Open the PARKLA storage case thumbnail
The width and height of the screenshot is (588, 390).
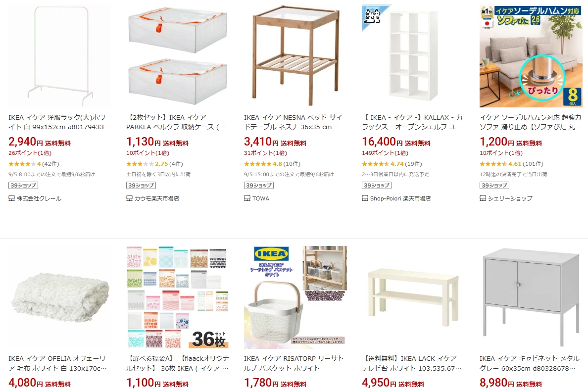178,56
